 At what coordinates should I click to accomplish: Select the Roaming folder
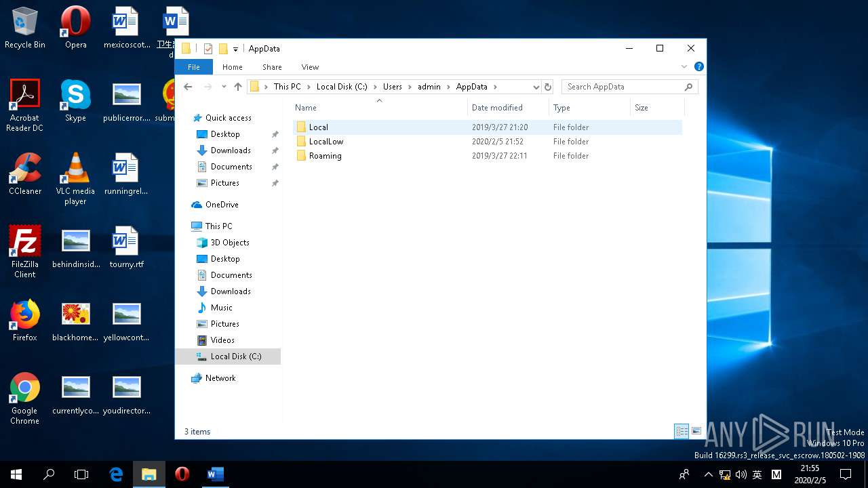(x=488, y=156)
